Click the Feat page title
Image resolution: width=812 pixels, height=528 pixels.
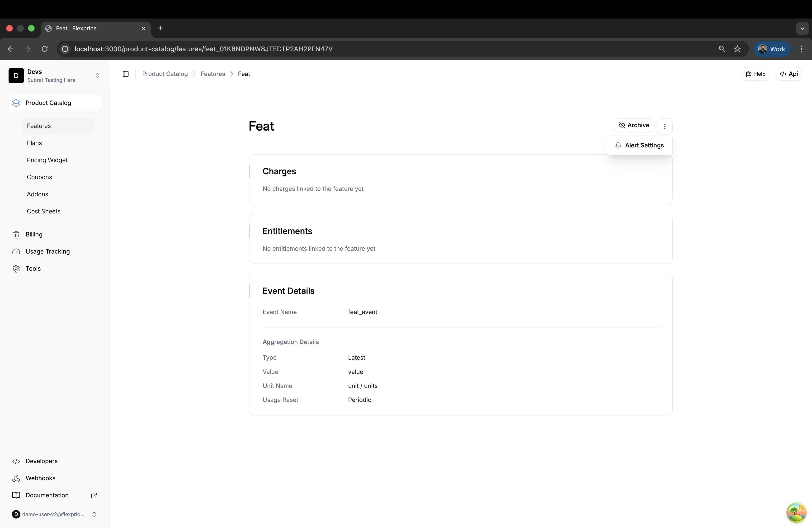coord(261,126)
